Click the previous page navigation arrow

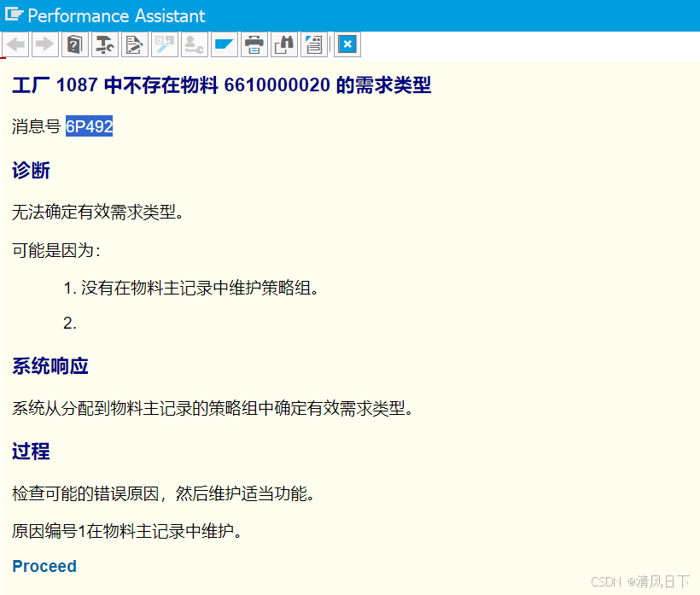click(x=15, y=44)
